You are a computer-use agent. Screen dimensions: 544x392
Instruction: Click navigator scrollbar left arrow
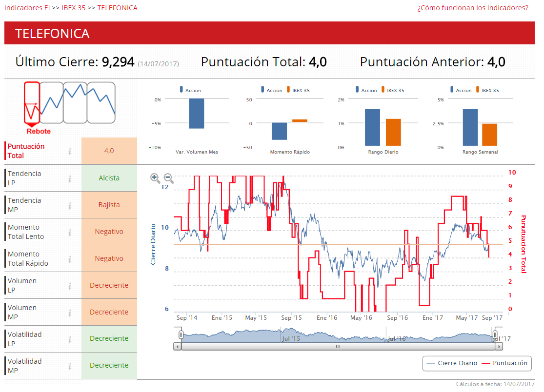[x=177, y=346]
